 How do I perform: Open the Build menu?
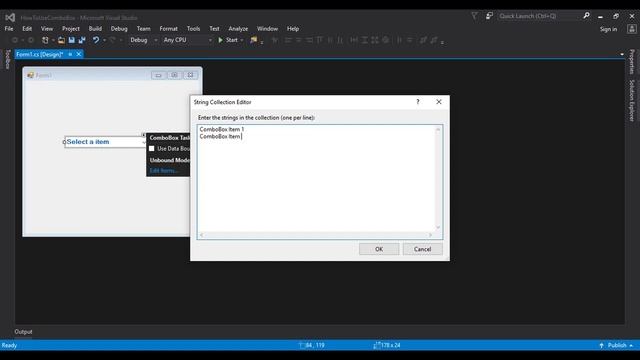coord(95,29)
